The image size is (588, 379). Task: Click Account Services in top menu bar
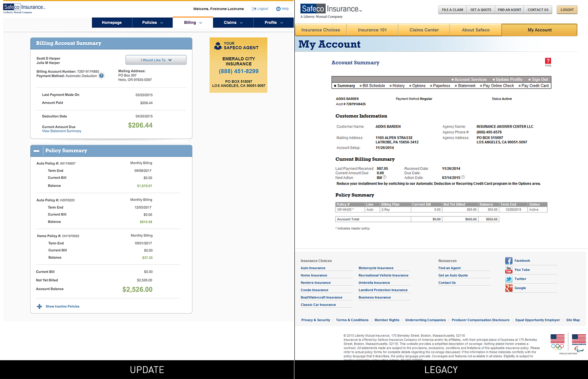pyautogui.click(x=470, y=79)
